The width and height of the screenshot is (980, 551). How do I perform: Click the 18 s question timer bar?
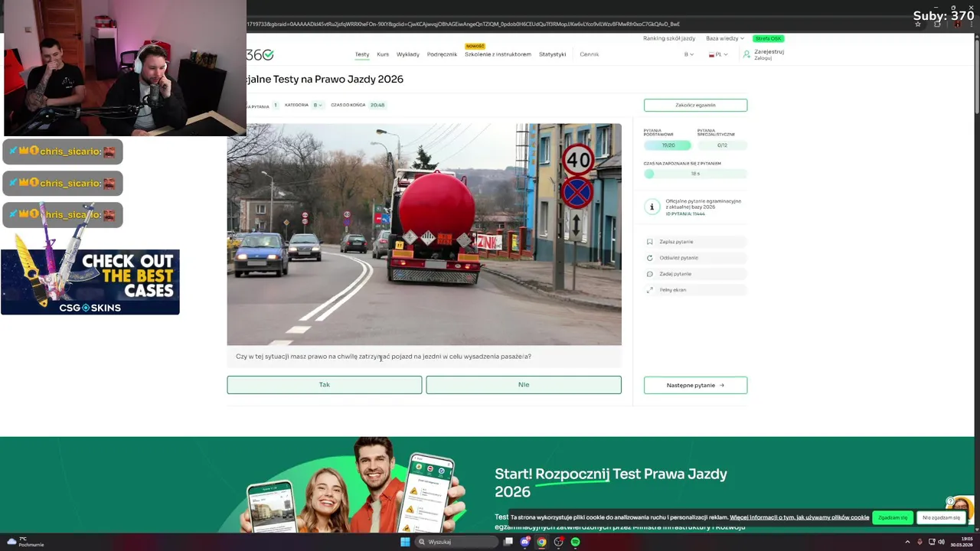[695, 174]
